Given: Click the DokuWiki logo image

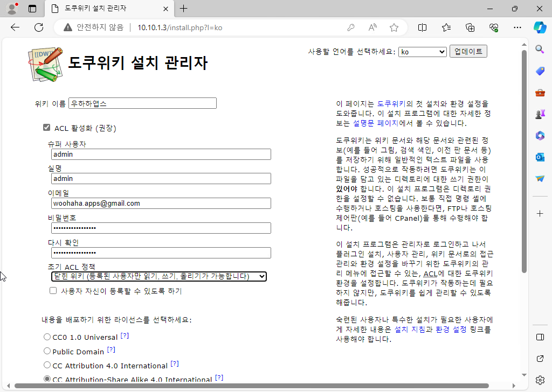Looking at the screenshot, I should 46,65.
